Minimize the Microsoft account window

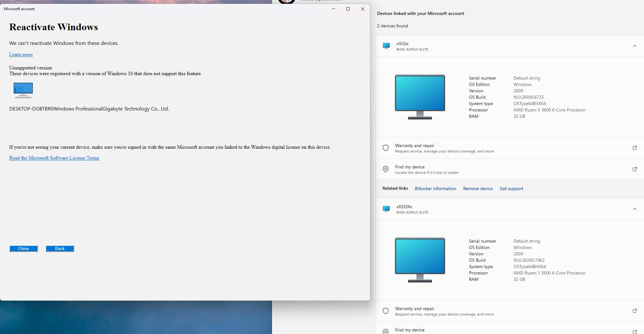coord(333,9)
